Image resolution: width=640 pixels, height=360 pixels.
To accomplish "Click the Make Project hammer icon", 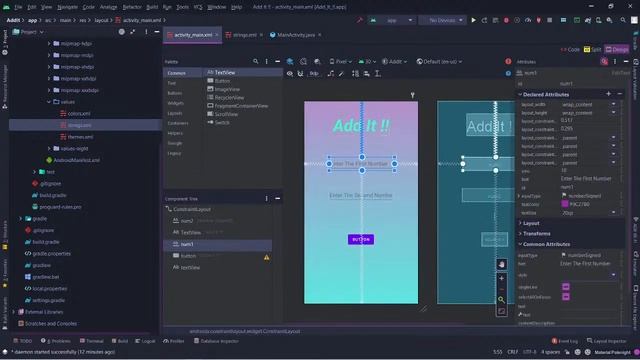I will click(x=360, y=20).
